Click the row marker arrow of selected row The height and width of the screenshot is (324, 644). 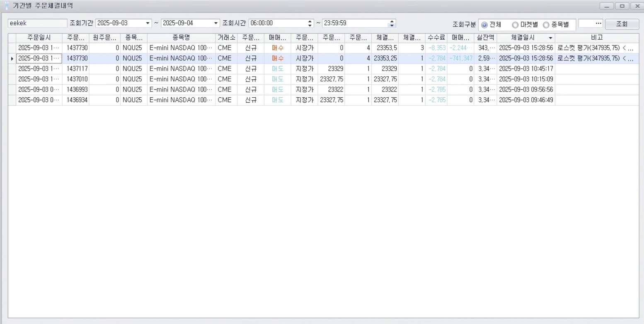click(x=12, y=58)
